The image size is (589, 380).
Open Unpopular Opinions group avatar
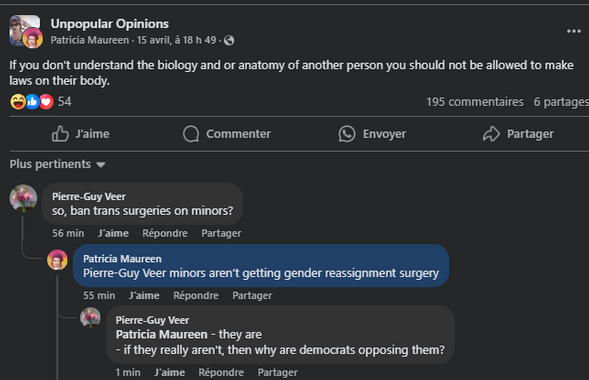[26, 31]
